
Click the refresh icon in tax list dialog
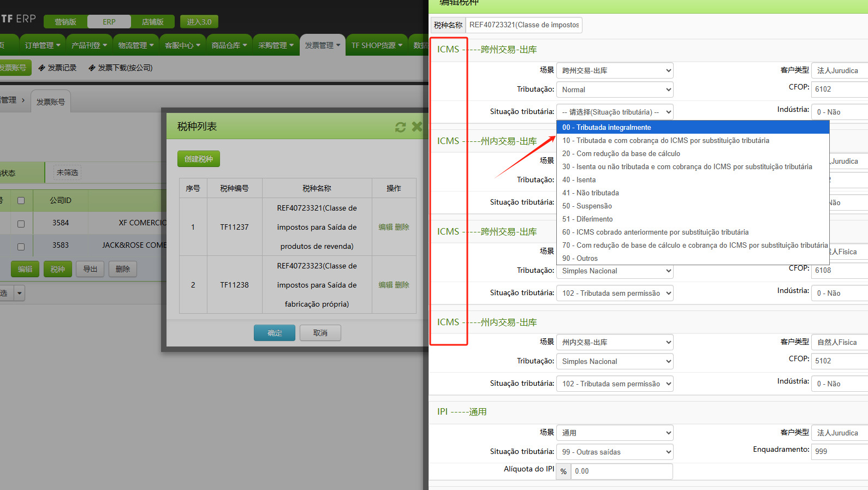pyautogui.click(x=400, y=127)
